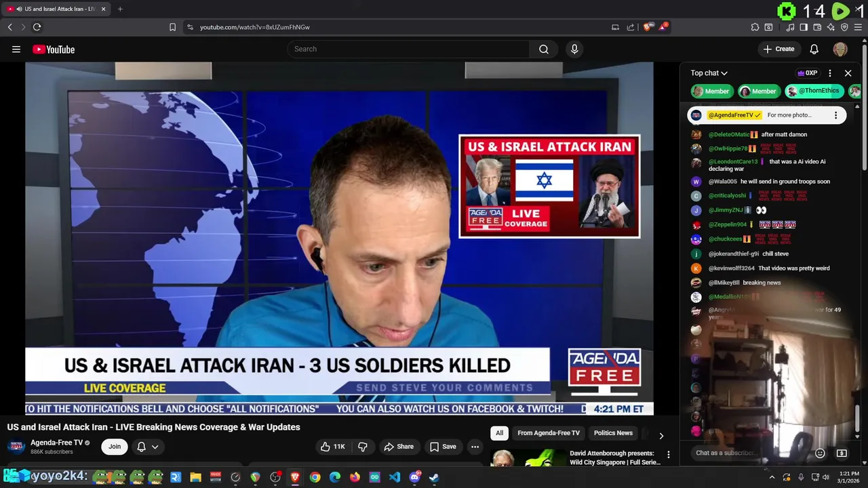
Task: Go to the YouTube home logo
Action: tap(54, 49)
